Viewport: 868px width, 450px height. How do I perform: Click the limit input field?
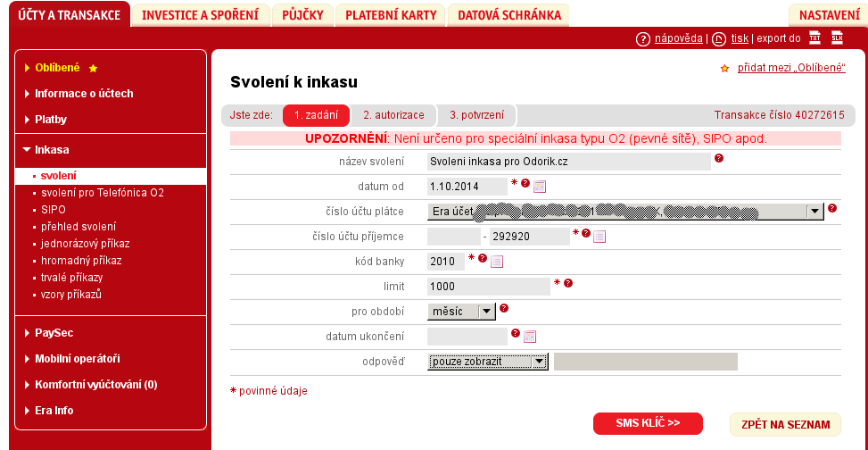pos(488,287)
